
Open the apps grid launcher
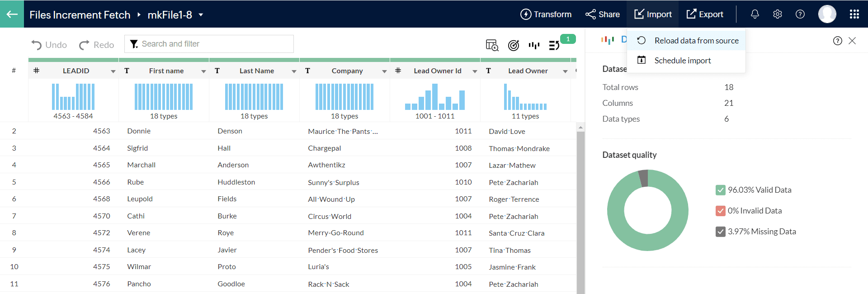[x=854, y=14]
